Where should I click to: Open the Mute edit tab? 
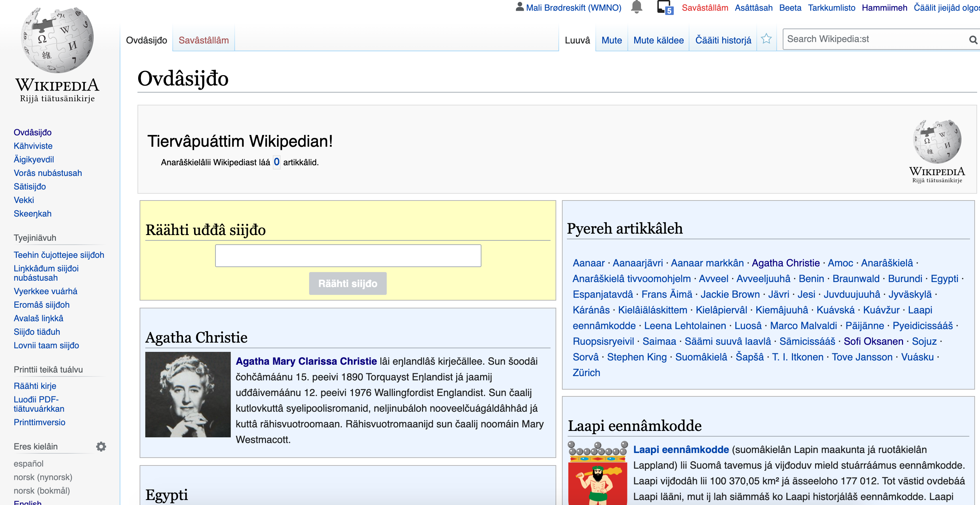tap(611, 40)
